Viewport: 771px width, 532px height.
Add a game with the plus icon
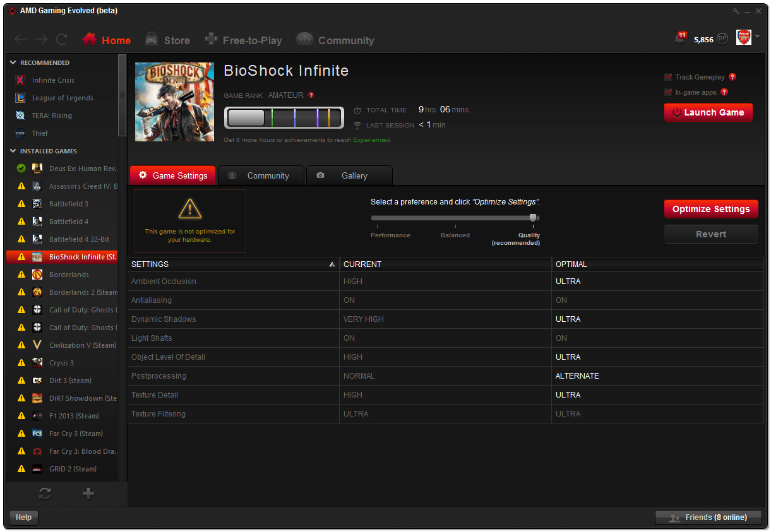click(88, 494)
